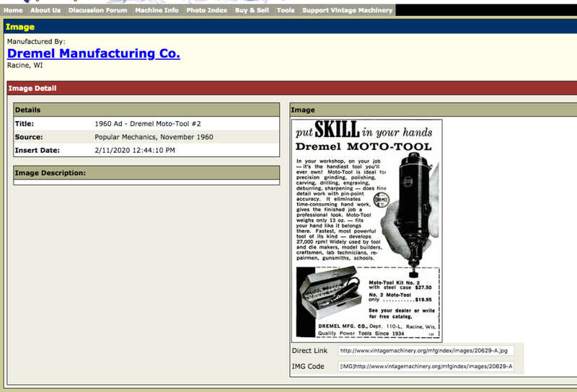The width and height of the screenshot is (577, 392).
Task: Click Buy & Sell in navigation
Action: [x=252, y=10]
